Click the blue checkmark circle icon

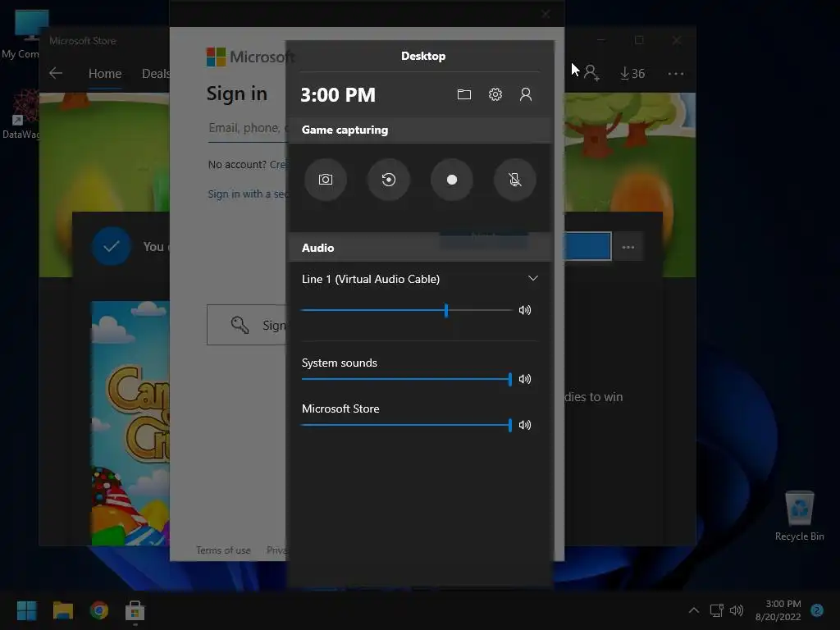click(112, 246)
